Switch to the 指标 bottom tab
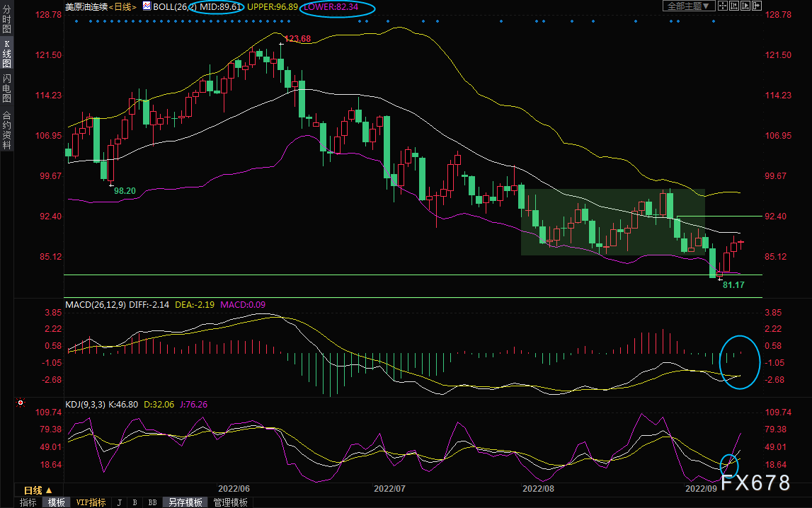Image resolution: width=812 pixels, height=508 pixels. pos(28,502)
